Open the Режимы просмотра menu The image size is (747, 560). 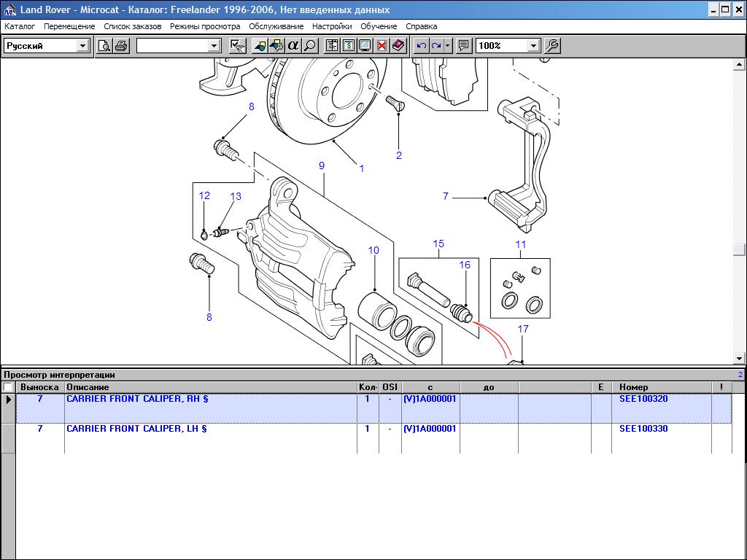click(205, 26)
